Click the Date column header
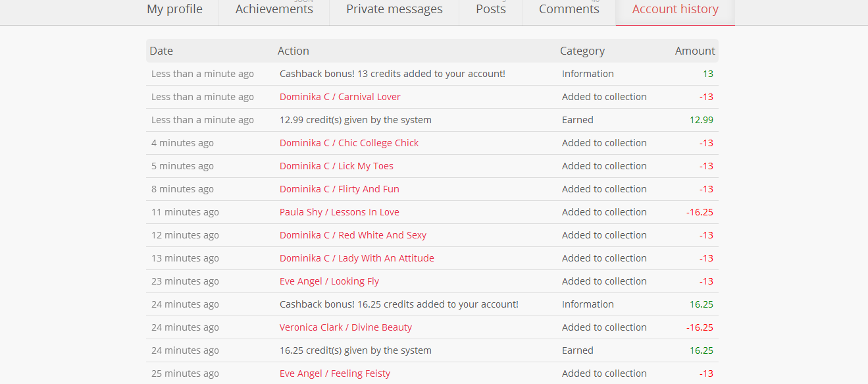The width and height of the screenshot is (868, 384). (161, 51)
